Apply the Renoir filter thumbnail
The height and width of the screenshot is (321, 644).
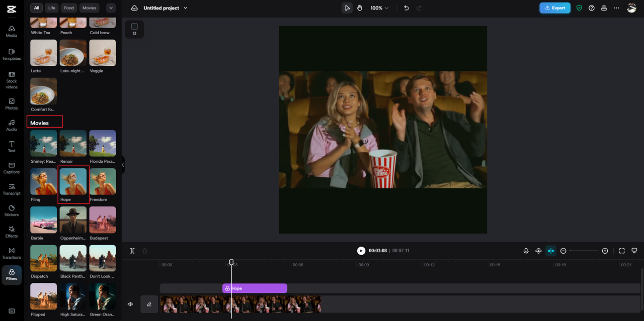pos(73,143)
